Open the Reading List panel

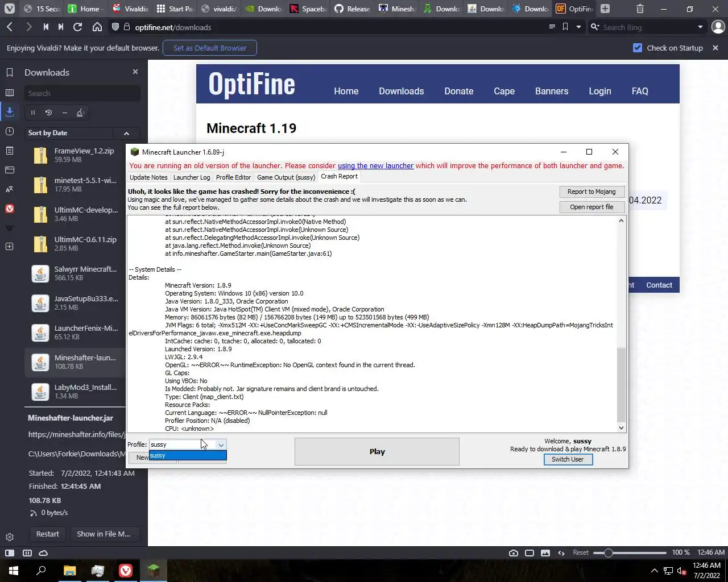click(x=10, y=92)
